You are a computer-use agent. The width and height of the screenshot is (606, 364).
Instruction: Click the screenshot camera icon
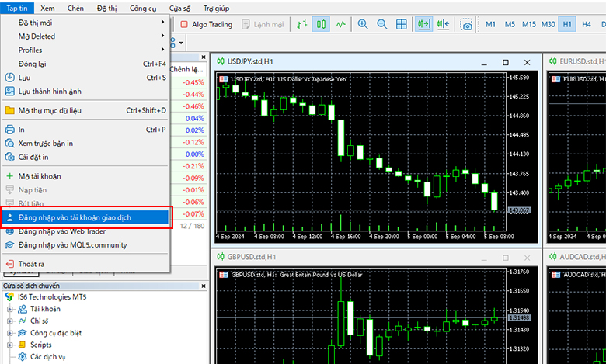[466, 25]
